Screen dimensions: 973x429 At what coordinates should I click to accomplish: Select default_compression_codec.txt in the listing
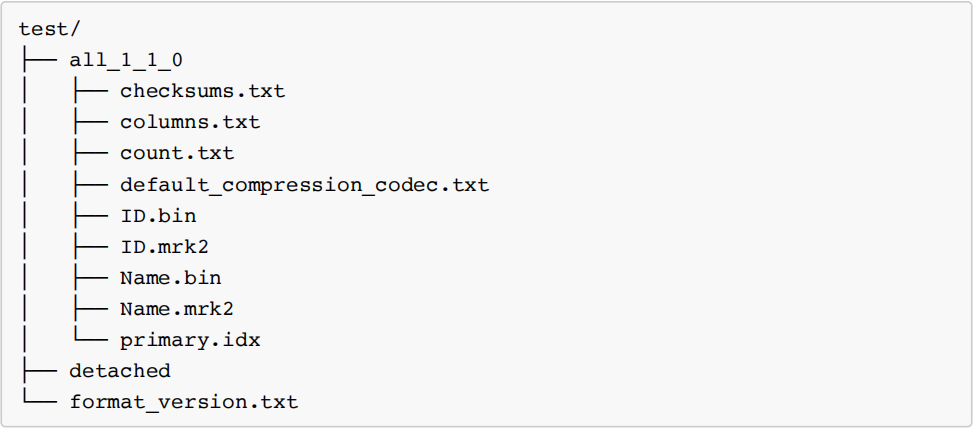304,185
